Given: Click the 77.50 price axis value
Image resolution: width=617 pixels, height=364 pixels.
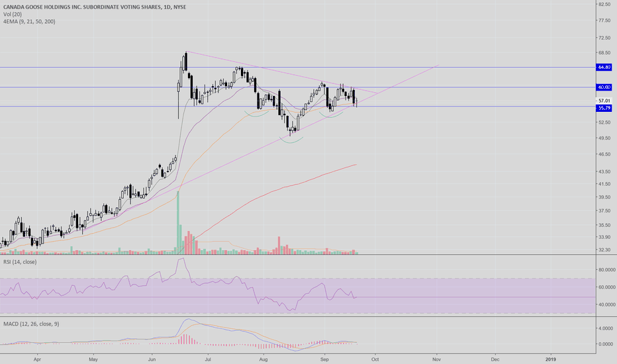Looking at the screenshot, I should pos(604,21).
